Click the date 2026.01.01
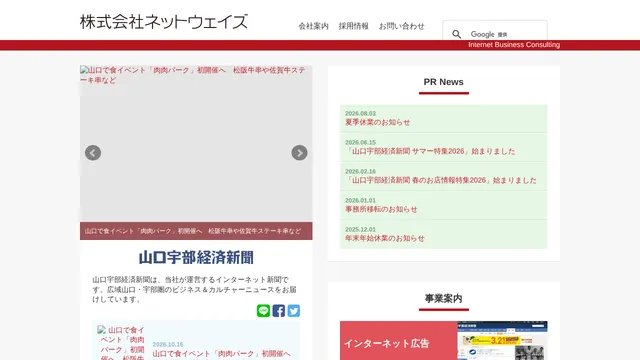The height and width of the screenshot is (360, 640). tap(360, 200)
